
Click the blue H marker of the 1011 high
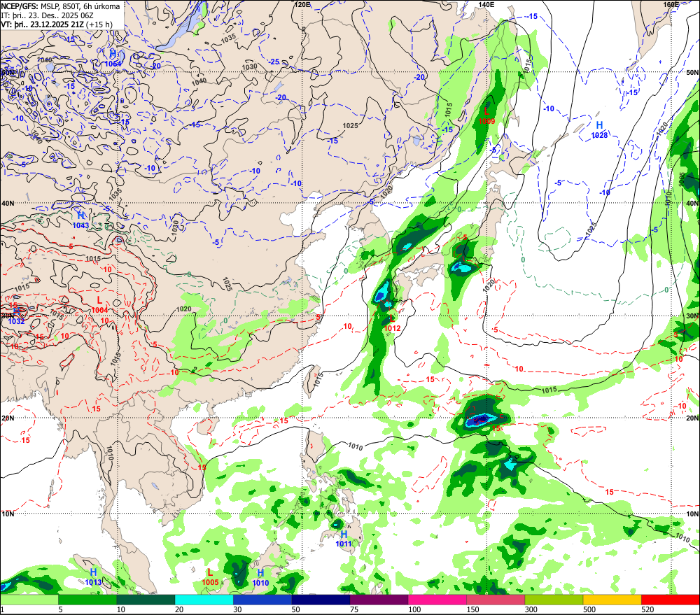click(344, 535)
